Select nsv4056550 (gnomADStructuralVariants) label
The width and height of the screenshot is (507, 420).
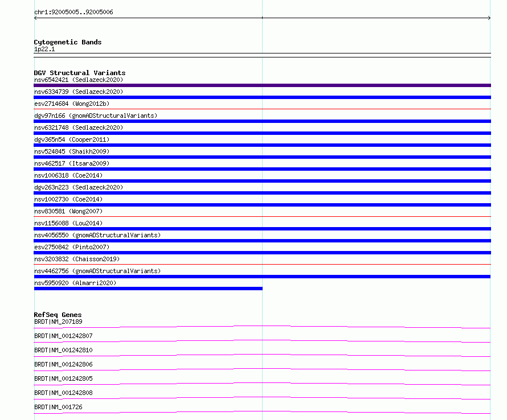point(97,235)
